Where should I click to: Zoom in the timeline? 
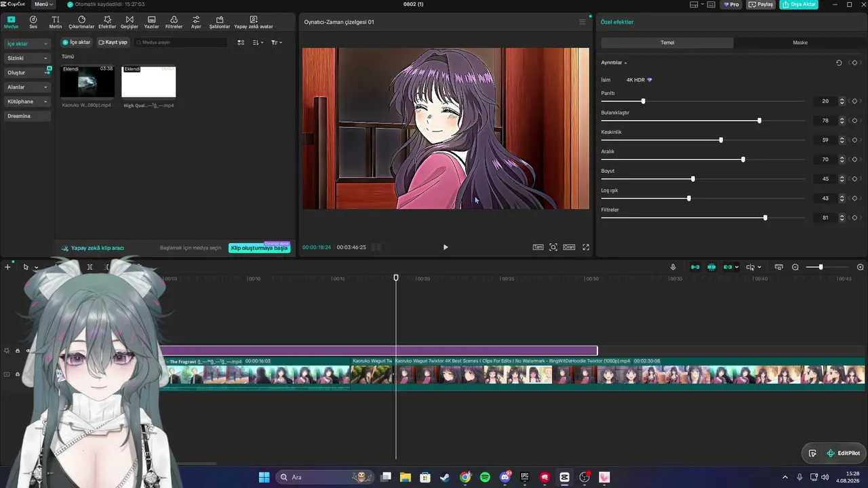point(861,267)
